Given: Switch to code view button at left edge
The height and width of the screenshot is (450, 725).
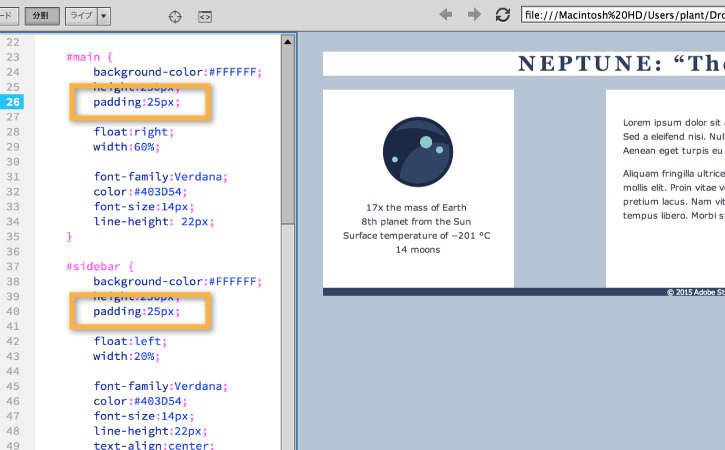Looking at the screenshot, I should click(9, 16).
